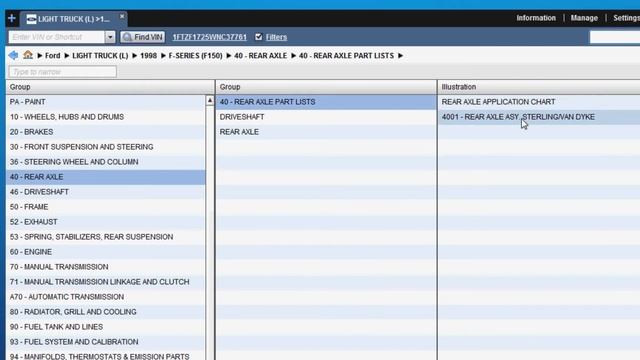This screenshot has height=360, width=640.
Task: Expand arrow before 1998 in breadcrumb
Action: 134,56
